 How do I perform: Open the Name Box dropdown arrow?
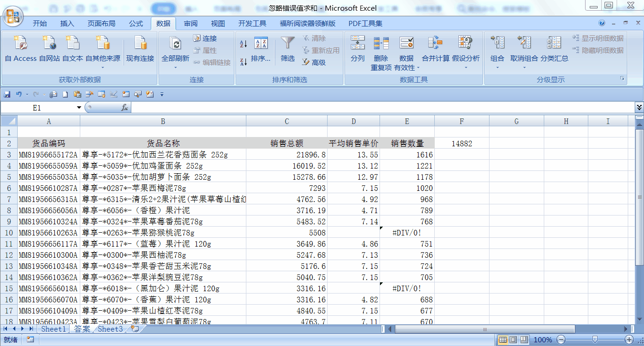point(79,108)
